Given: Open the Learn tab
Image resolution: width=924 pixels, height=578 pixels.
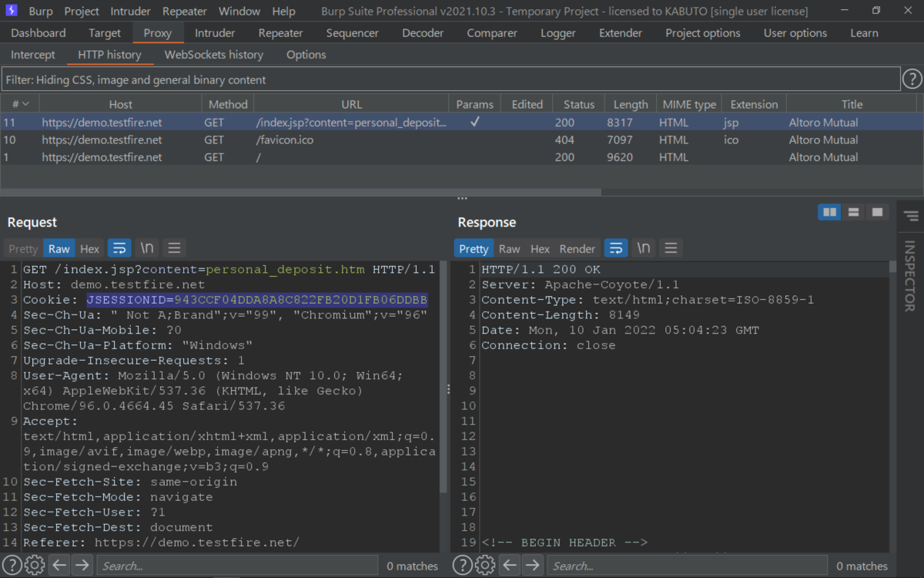Looking at the screenshot, I should pos(864,33).
